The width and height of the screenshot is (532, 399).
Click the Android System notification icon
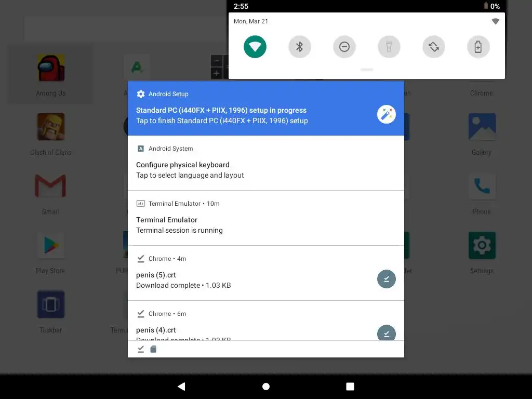coord(140,149)
